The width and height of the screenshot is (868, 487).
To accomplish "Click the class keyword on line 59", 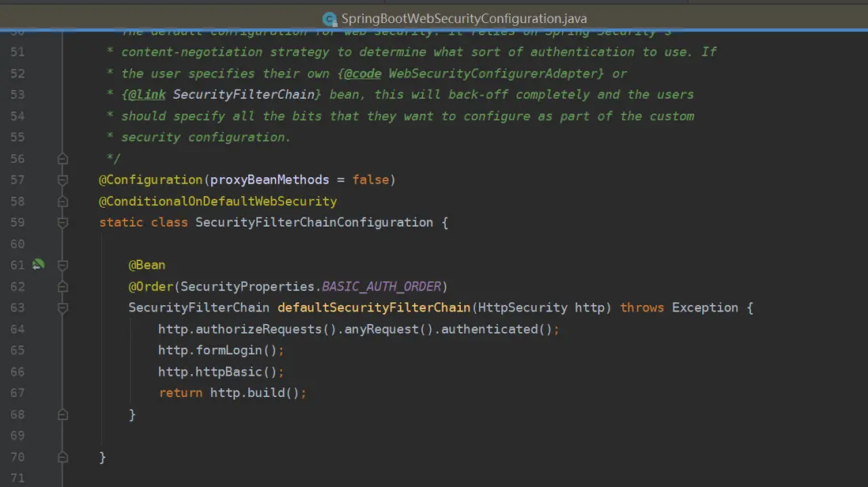I will tap(169, 222).
